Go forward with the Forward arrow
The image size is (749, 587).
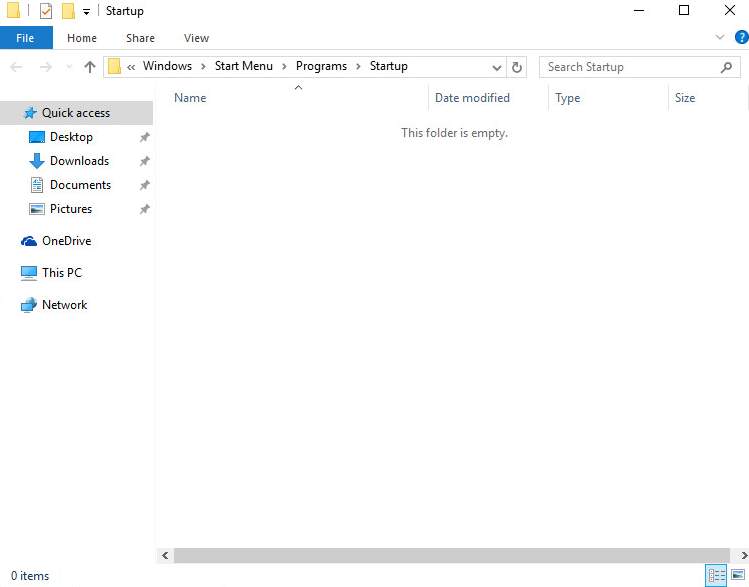coord(46,67)
